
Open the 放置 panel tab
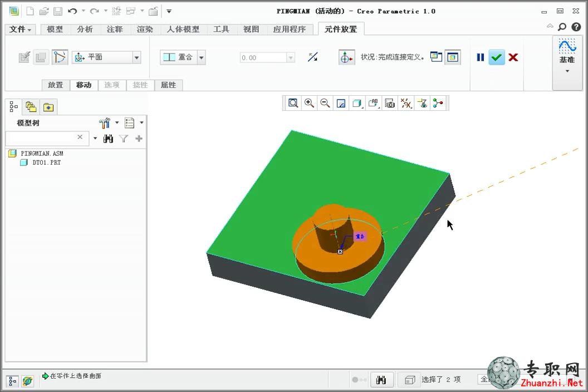(56, 85)
